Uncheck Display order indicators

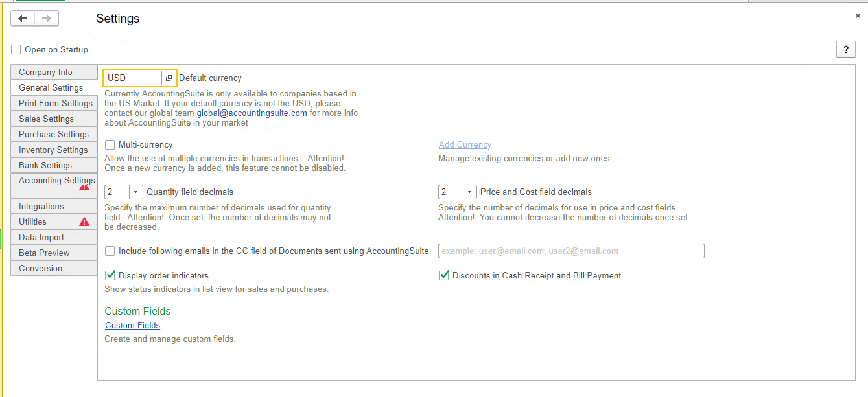[x=110, y=275]
